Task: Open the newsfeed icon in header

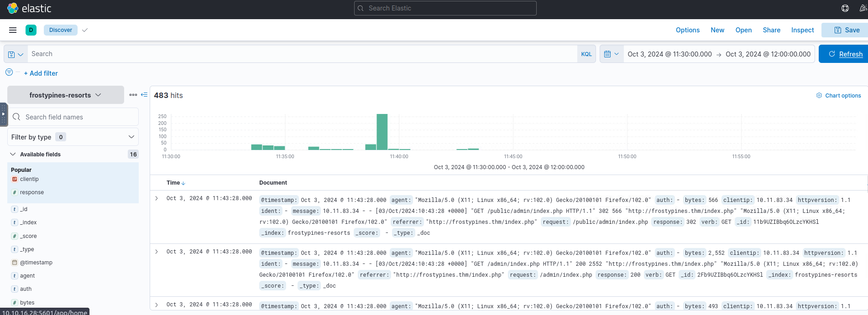Action: 863,8
